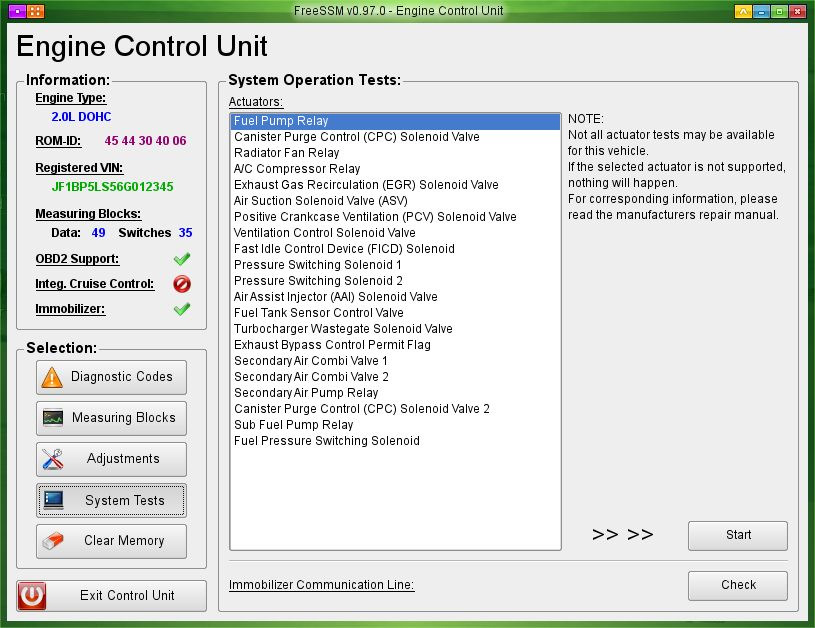The width and height of the screenshot is (815, 628).
Task: Click the ROM-ID value 45 44 30 40 06
Action: (145, 141)
